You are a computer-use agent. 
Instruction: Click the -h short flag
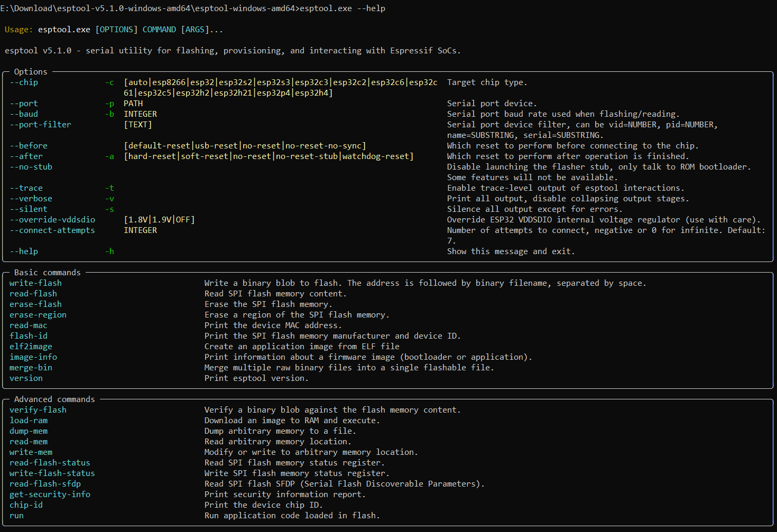pos(109,251)
